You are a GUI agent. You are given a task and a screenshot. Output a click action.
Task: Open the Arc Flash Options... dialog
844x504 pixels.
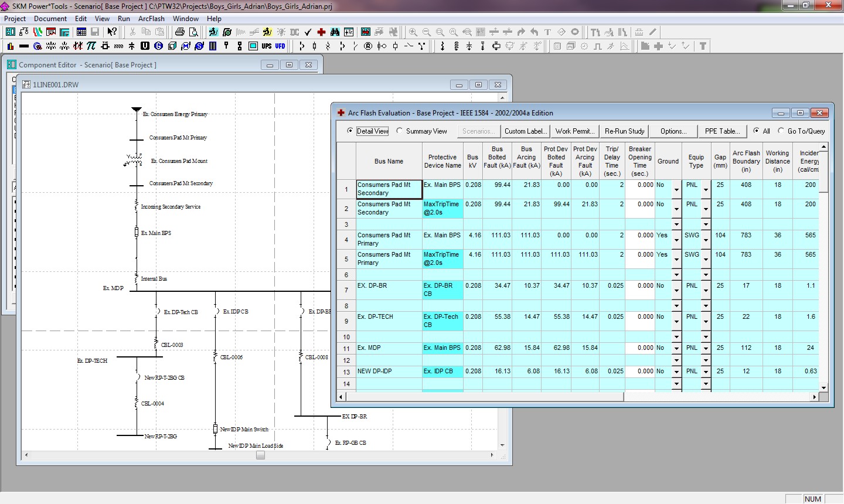click(x=674, y=131)
